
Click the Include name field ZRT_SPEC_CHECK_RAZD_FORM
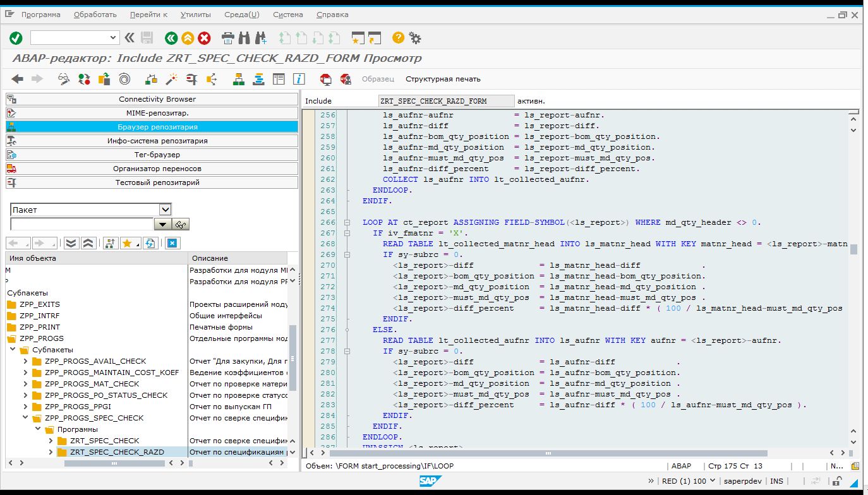tap(446, 101)
